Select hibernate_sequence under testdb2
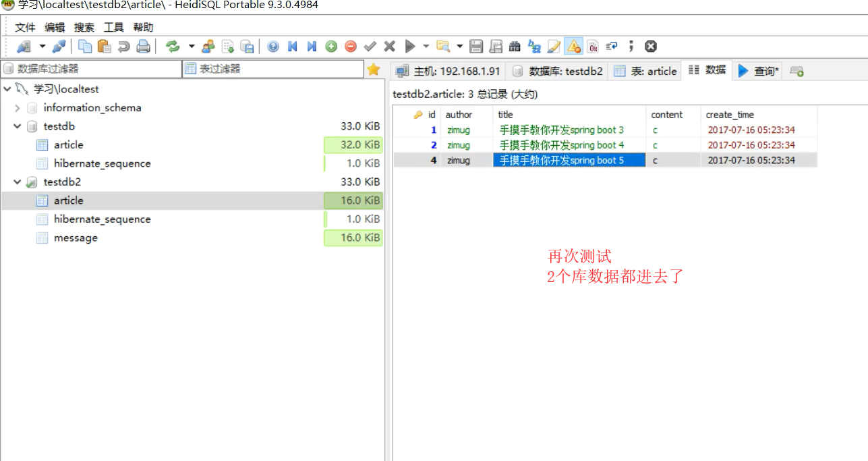The height and width of the screenshot is (461, 868). click(102, 219)
